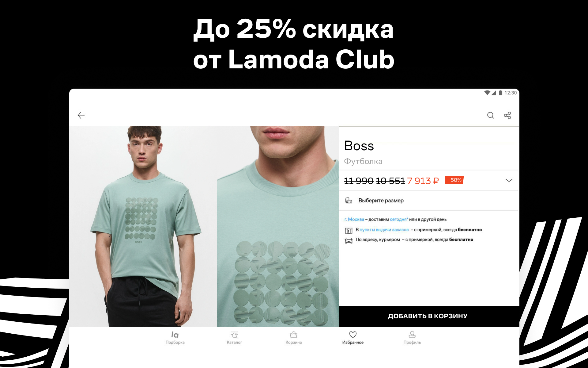This screenshot has height=368, width=588.
Task: Open the Подборка tab
Action: (x=175, y=337)
